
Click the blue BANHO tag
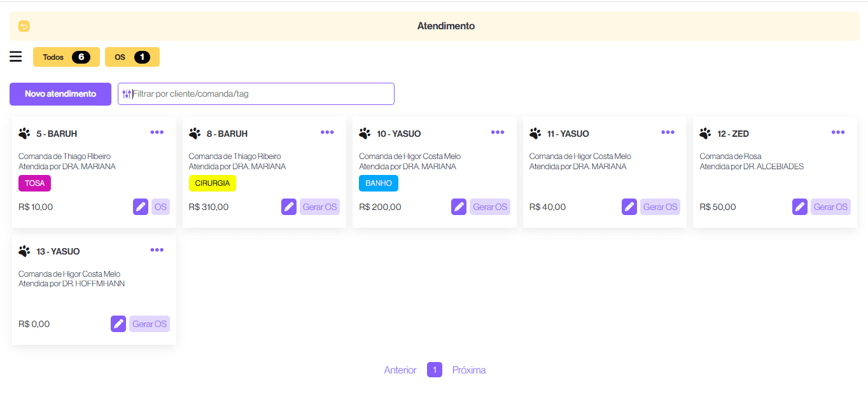379,183
